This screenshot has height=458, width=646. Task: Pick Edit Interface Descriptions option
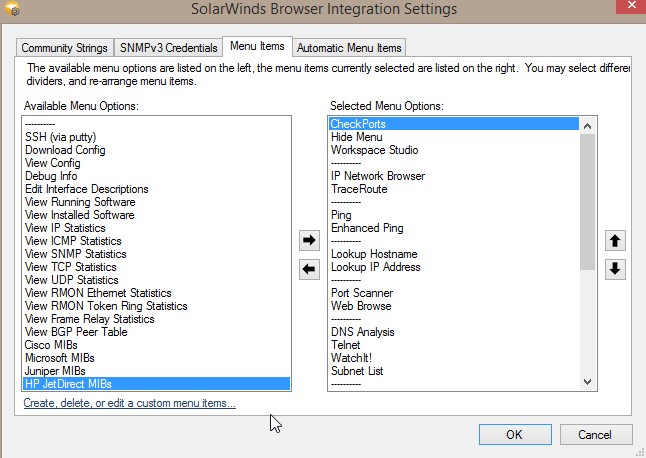tap(157, 189)
